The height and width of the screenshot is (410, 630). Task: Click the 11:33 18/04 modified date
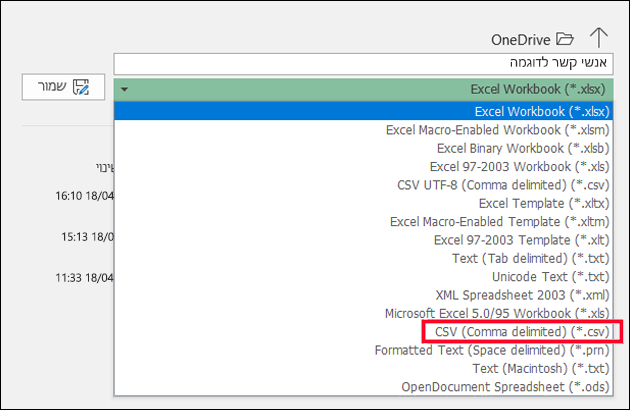click(x=84, y=278)
